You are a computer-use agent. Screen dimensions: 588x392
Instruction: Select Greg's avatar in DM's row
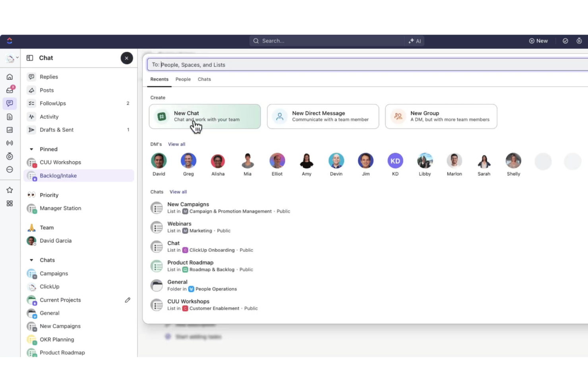pos(188,161)
